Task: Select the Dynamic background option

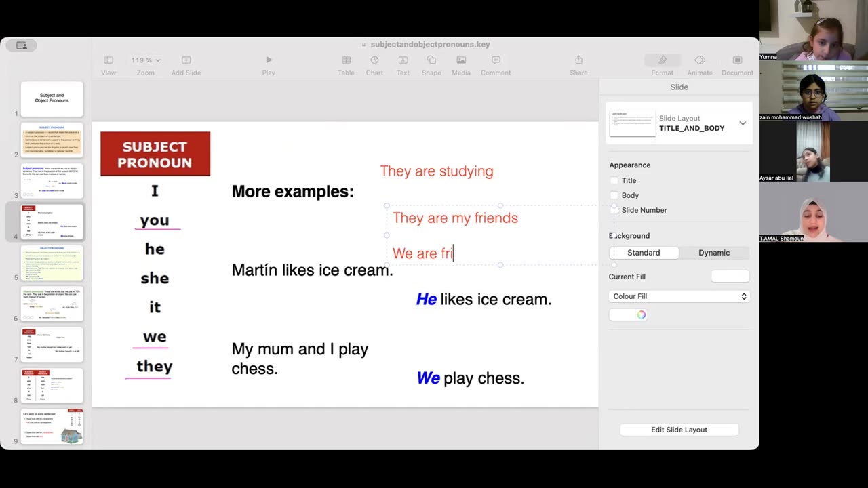Action: 714,252
